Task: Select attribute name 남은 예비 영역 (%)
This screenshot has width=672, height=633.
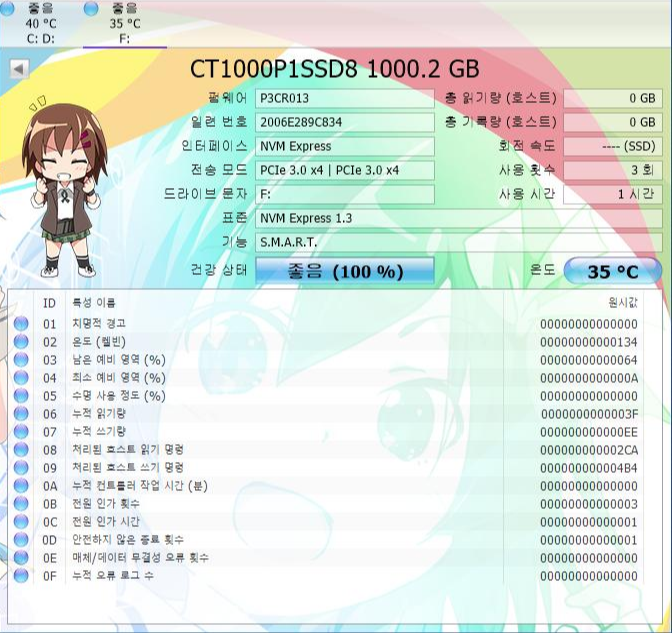Action: (x=119, y=360)
